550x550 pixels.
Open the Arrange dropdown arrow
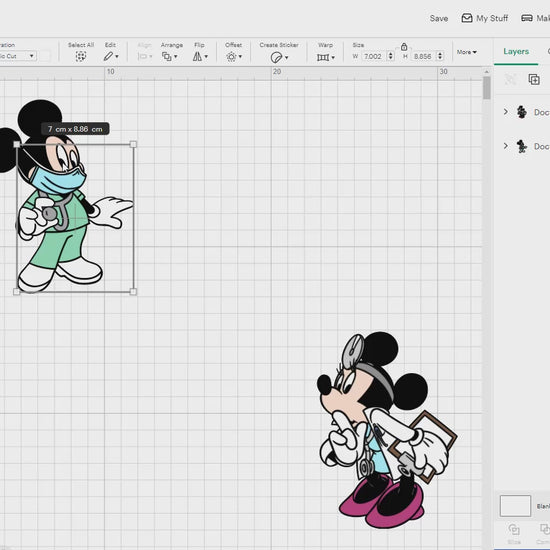176,56
